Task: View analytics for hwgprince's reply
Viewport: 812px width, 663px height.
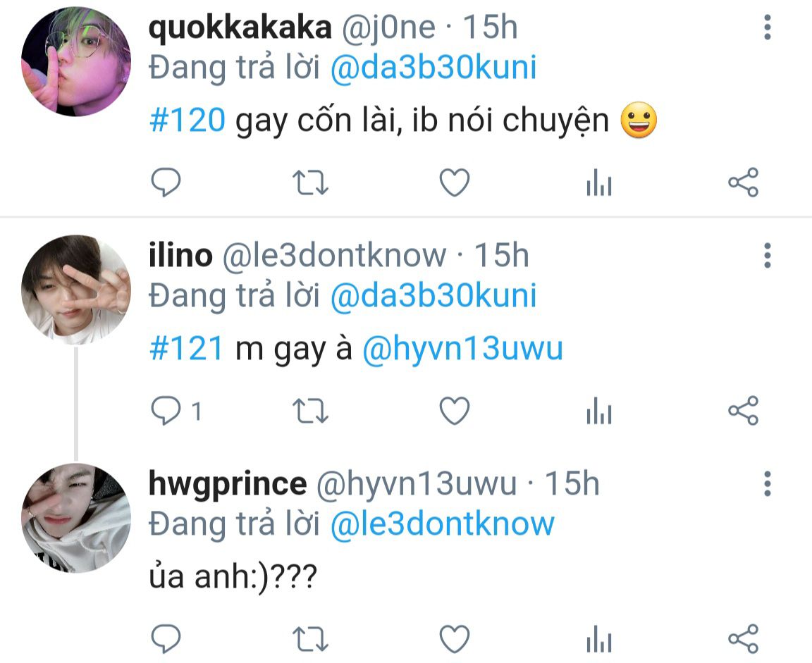Action: click(x=599, y=638)
